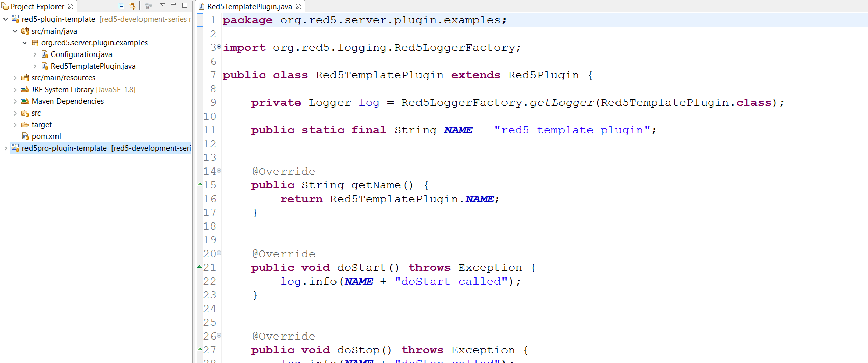The image size is (868, 363).
Task: Select Red5TemplatePlugin.java in Project Explorer
Action: 93,66
